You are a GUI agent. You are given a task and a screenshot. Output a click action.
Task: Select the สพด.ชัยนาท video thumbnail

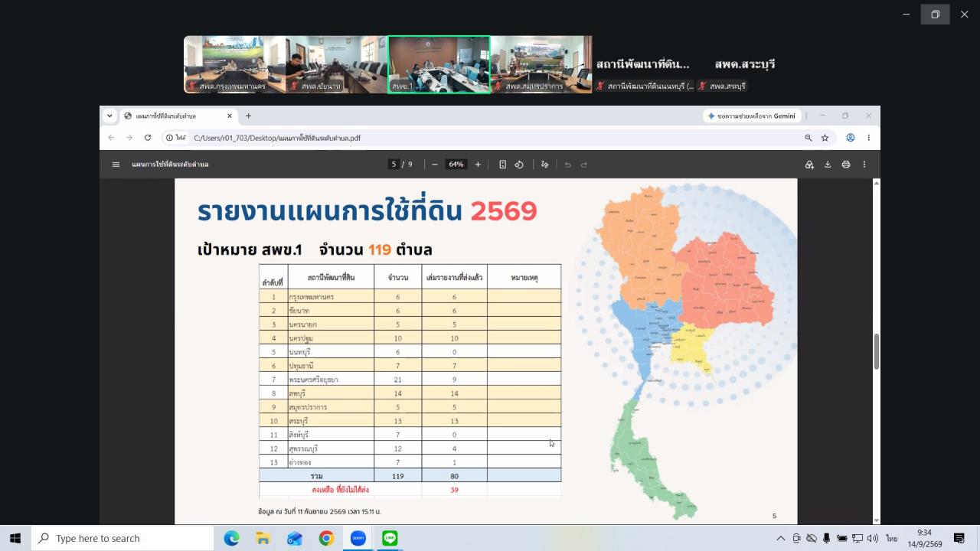pos(336,64)
